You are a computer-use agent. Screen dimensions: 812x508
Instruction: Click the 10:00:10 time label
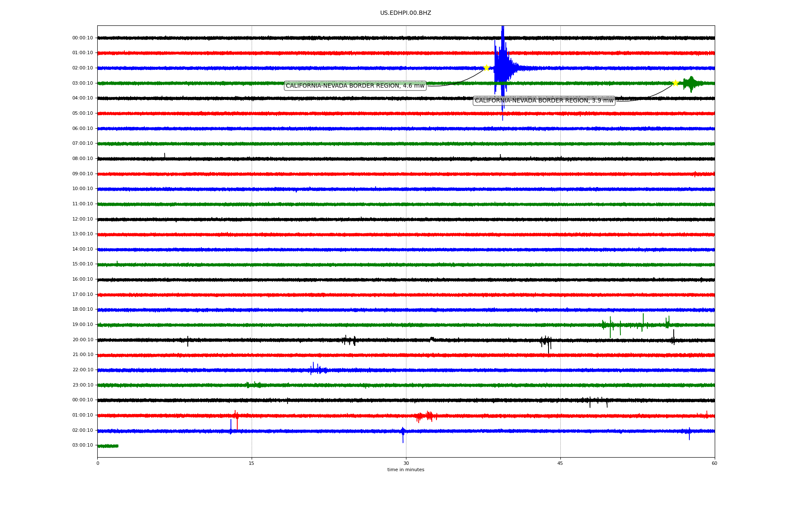(x=82, y=189)
